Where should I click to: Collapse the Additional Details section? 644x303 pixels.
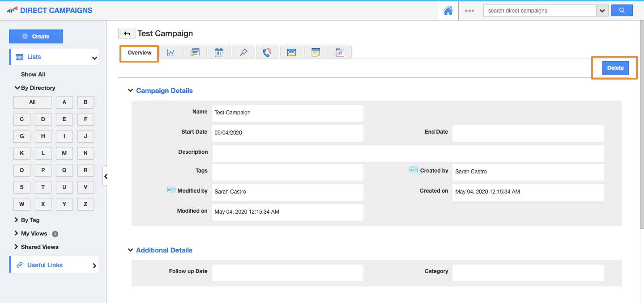[x=131, y=250]
